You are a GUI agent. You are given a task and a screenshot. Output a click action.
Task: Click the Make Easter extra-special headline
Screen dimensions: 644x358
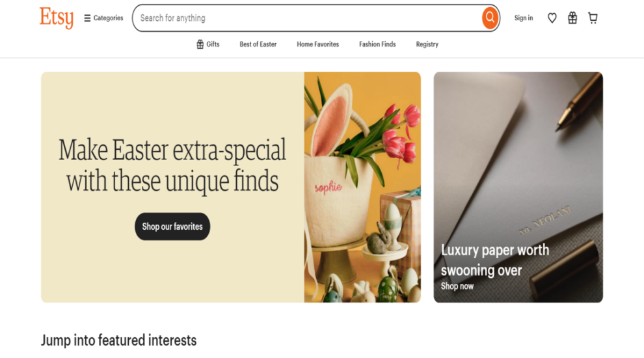pyautogui.click(x=172, y=165)
